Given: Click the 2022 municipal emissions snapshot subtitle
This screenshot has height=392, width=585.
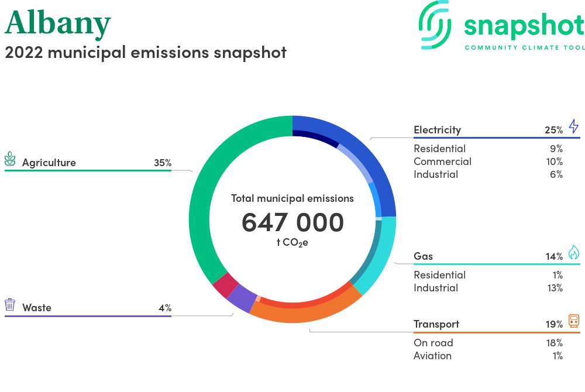Looking at the screenshot, I should (146, 53).
